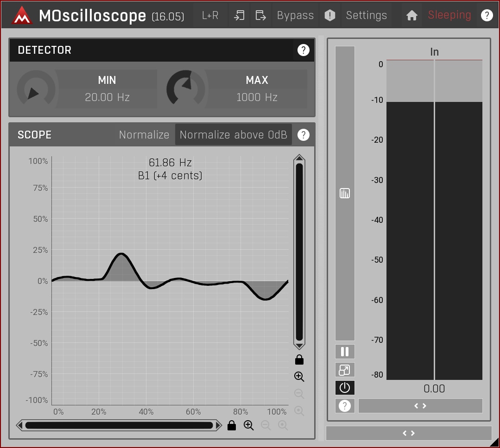Image resolution: width=500 pixels, height=448 pixels.
Task: Click the vertical zoom in magnifier
Action: point(299,377)
